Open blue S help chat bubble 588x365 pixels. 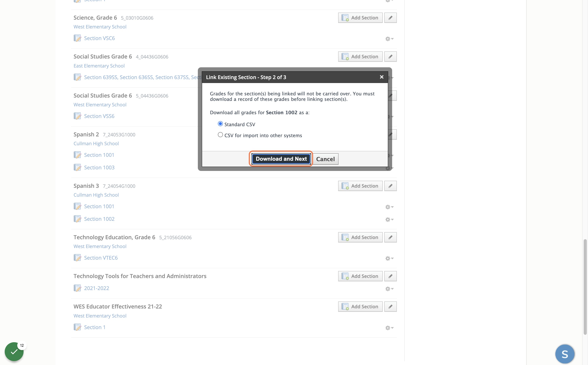[565, 354]
